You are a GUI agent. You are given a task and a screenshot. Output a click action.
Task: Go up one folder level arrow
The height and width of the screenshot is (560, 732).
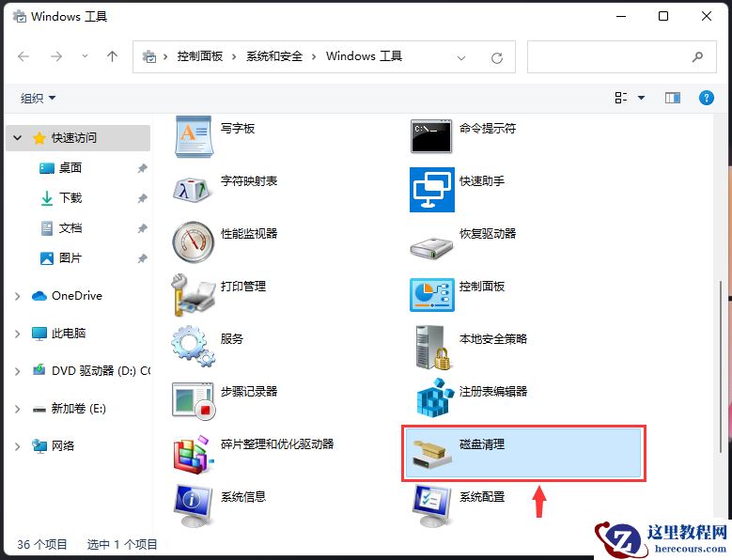click(x=112, y=56)
